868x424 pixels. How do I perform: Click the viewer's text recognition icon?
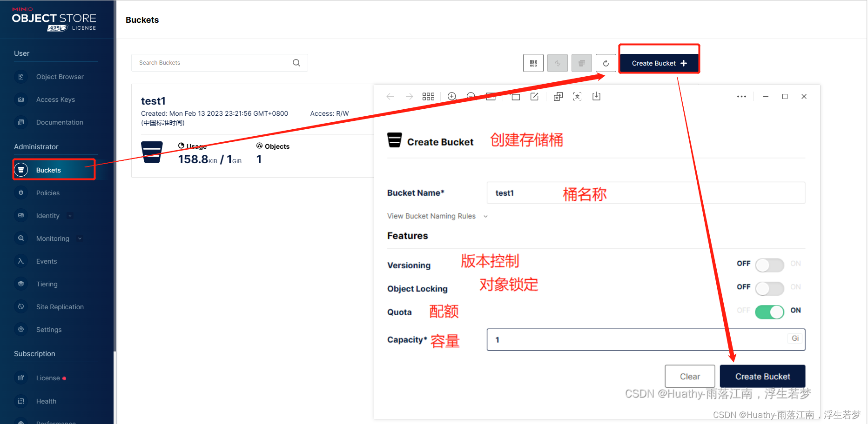tap(577, 96)
